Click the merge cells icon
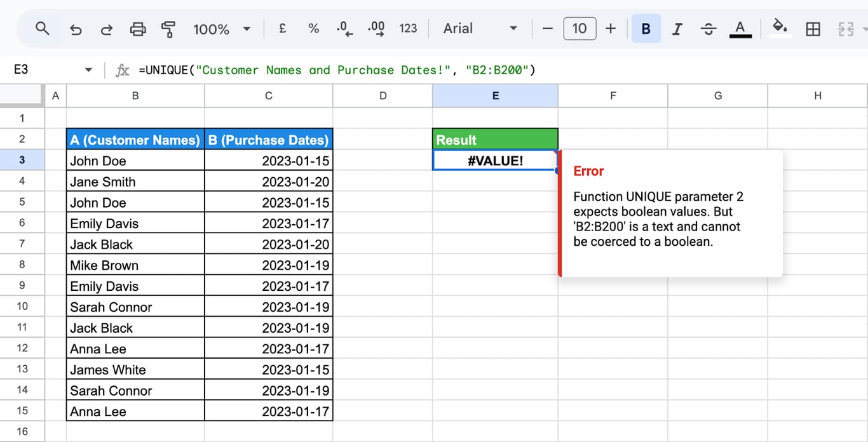 pos(846,29)
